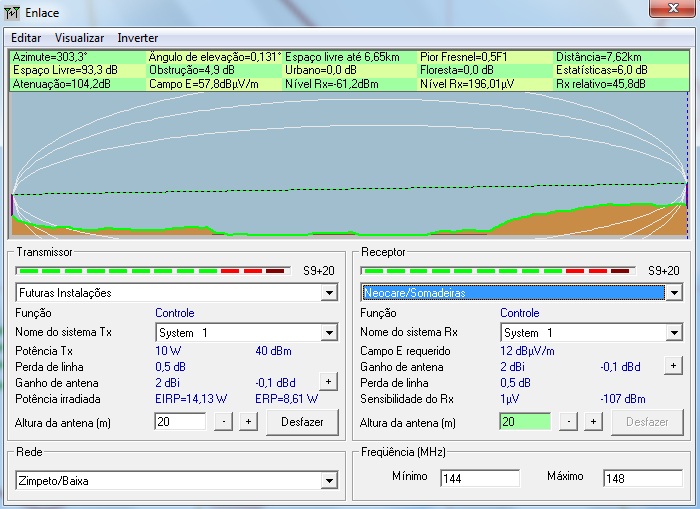Click the Mínimo frequency input field
700x509 pixels.
point(479,478)
